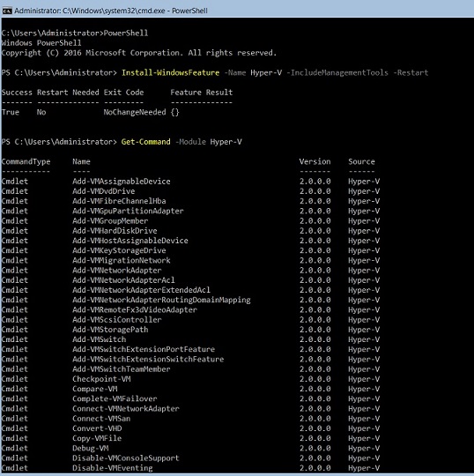Click the 'Add-VMDvdDrive' cmdlet name
Image resolution: width=474 pixels, height=476 pixels.
point(103,191)
